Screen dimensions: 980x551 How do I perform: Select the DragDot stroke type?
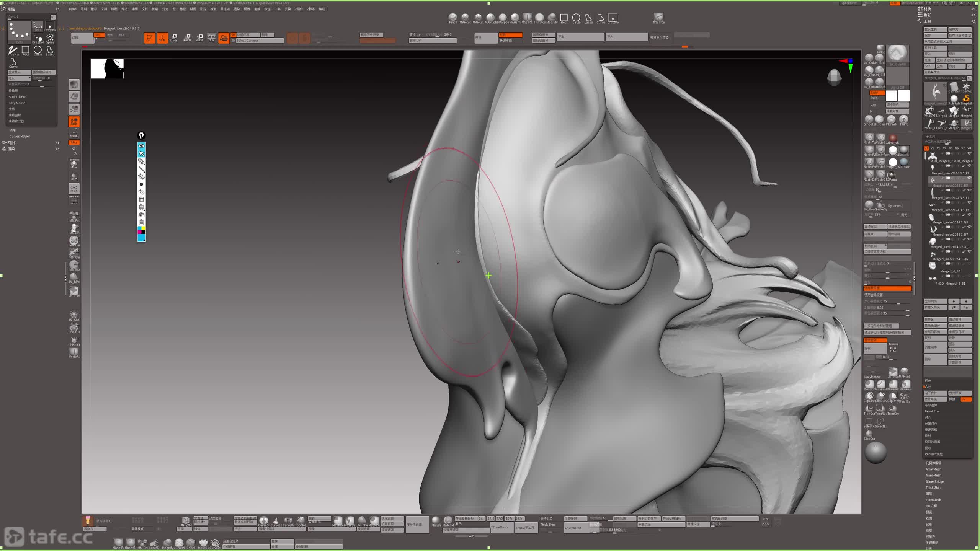pyautogui.click(x=38, y=38)
